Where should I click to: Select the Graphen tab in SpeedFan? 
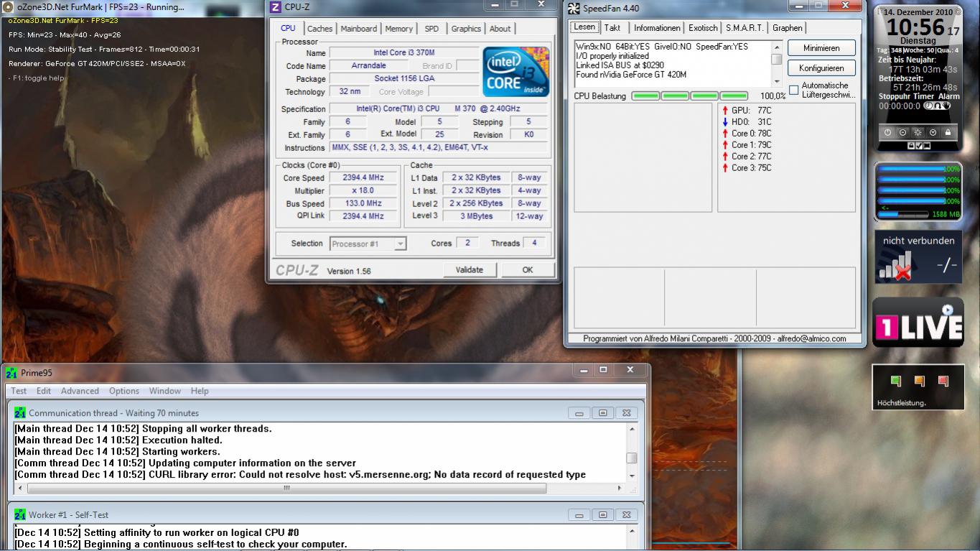[x=788, y=28]
